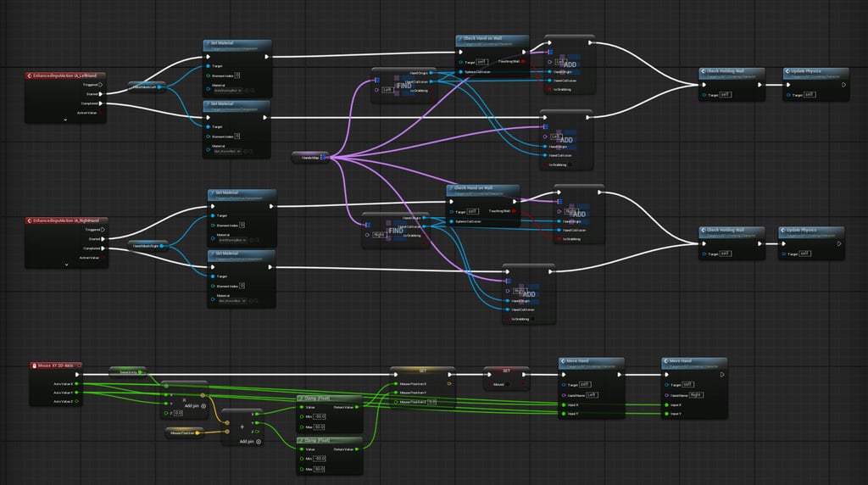Click the Axis Value Z pin on Mouse XY node

[x=76, y=401]
